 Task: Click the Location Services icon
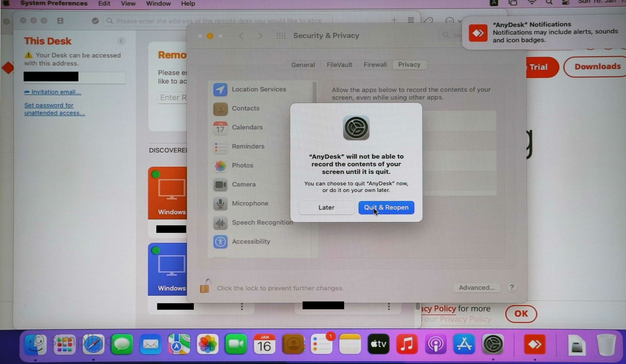coord(220,89)
